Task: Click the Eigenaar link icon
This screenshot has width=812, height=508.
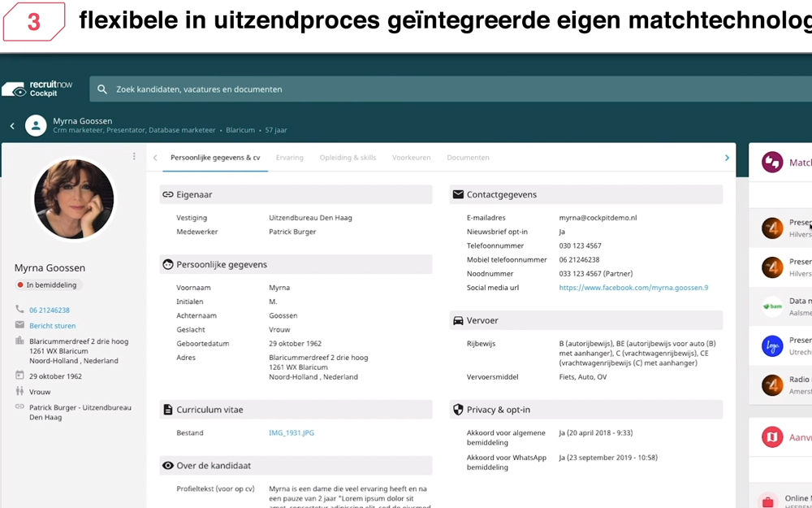Action: [x=167, y=194]
